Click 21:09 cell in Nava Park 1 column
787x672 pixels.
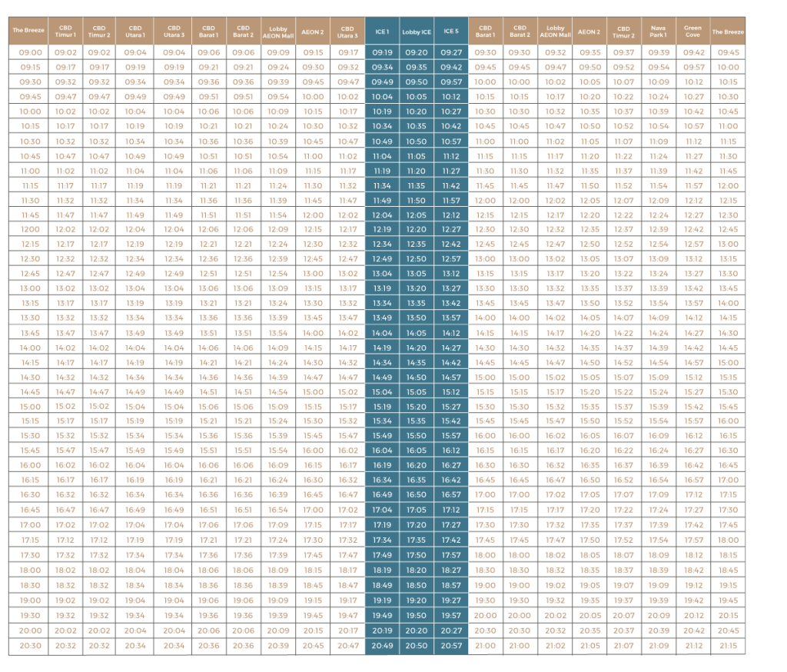click(659, 646)
